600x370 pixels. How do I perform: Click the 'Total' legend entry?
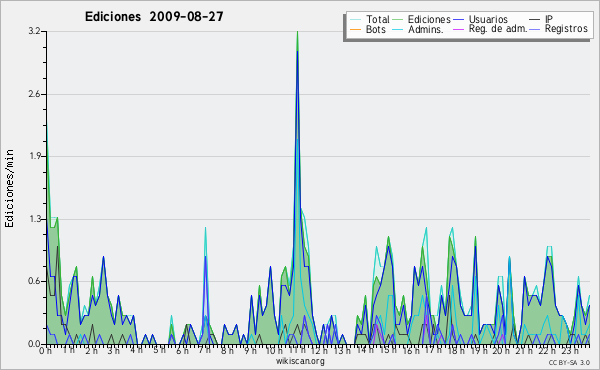(377, 19)
